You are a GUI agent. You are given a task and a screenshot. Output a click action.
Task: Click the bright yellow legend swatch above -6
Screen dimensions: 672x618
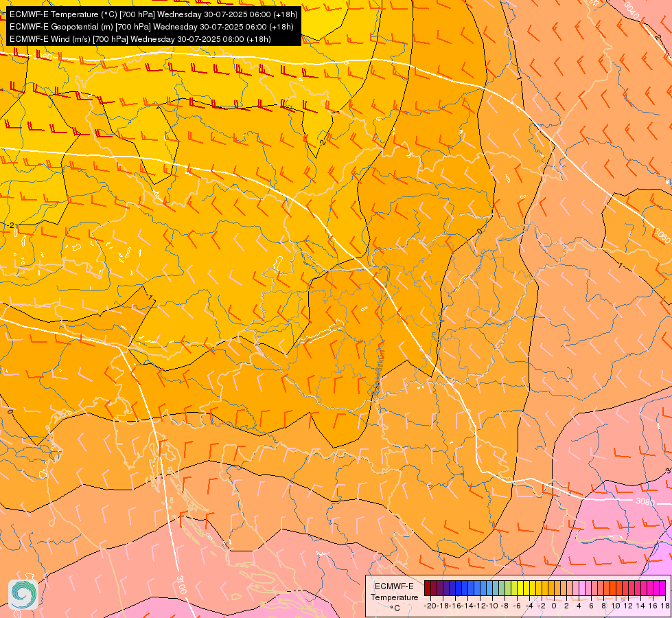(520, 588)
